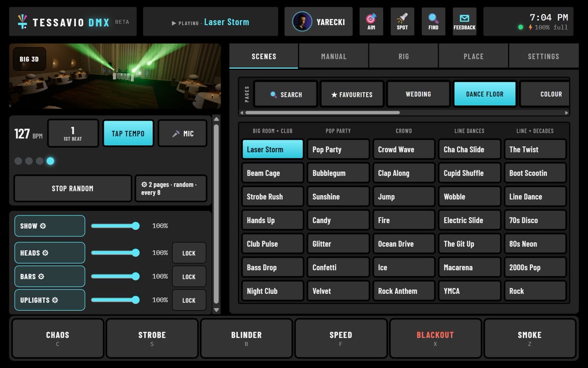This screenshot has width=588, height=368.
Task: Open the AIM target tool
Action: pyautogui.click(x=371, y=22)
